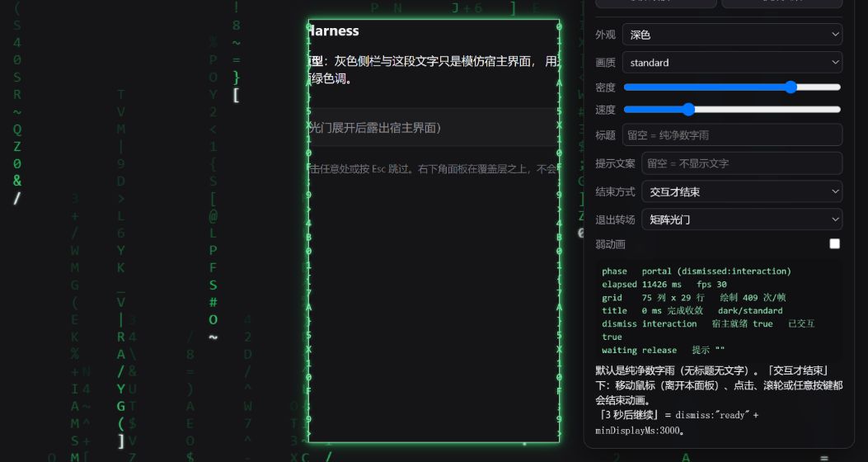Click the 3 秒后继续 dismiss:ready note

tap(677, 422)
